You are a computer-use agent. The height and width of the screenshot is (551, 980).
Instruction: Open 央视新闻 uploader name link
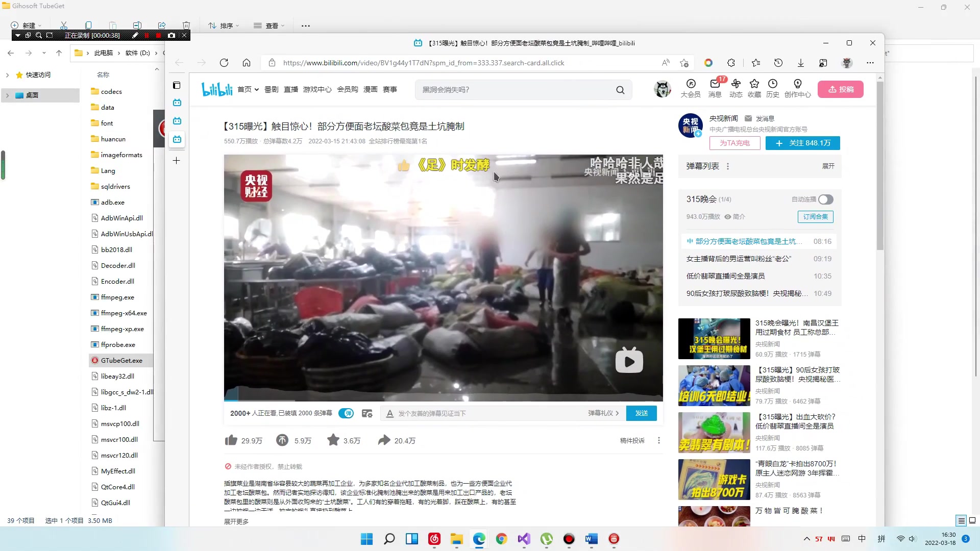(x=724, y=118)
